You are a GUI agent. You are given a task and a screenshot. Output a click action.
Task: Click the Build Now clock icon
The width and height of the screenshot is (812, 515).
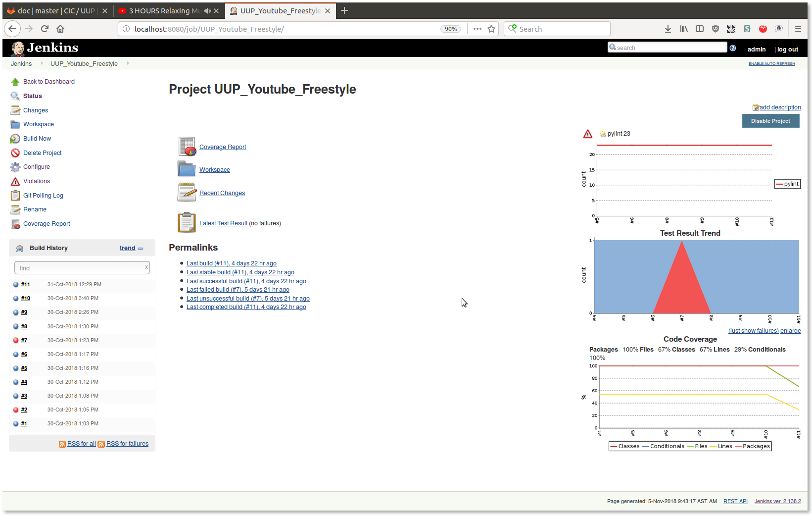pos(15,139)
